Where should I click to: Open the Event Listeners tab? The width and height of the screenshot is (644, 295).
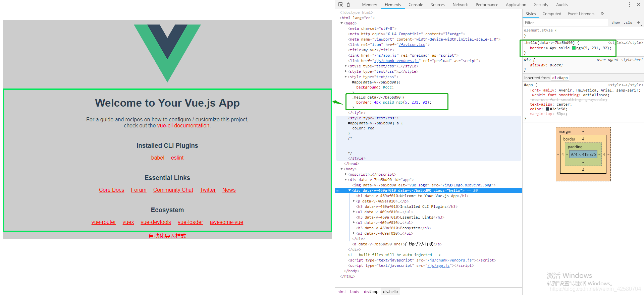click(581, 14)
